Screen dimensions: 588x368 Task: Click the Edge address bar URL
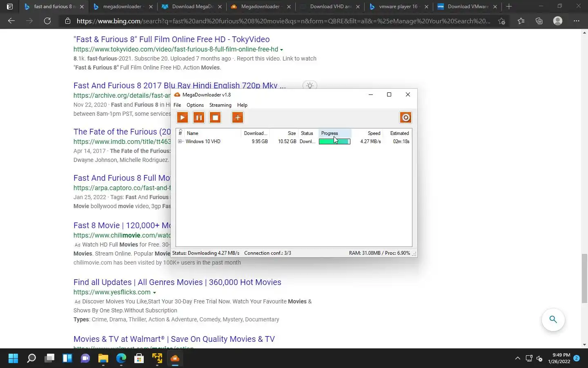[283, 21]
